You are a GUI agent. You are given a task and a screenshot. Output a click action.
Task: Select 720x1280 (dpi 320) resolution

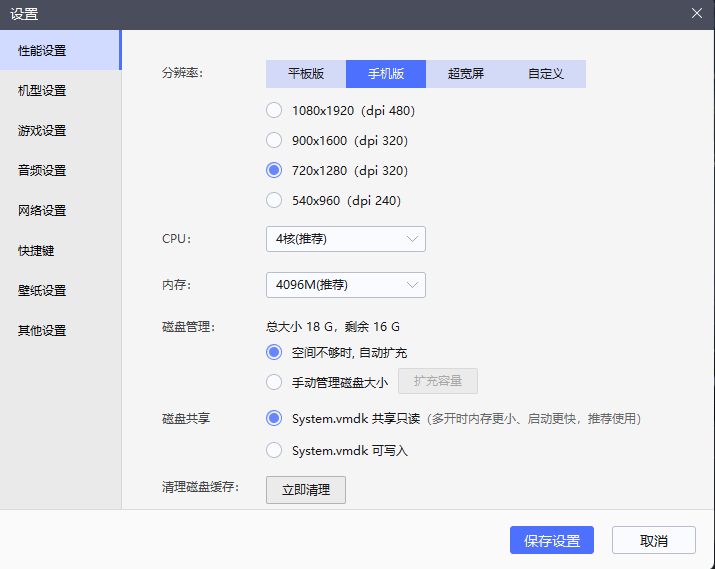coord(274,170)
